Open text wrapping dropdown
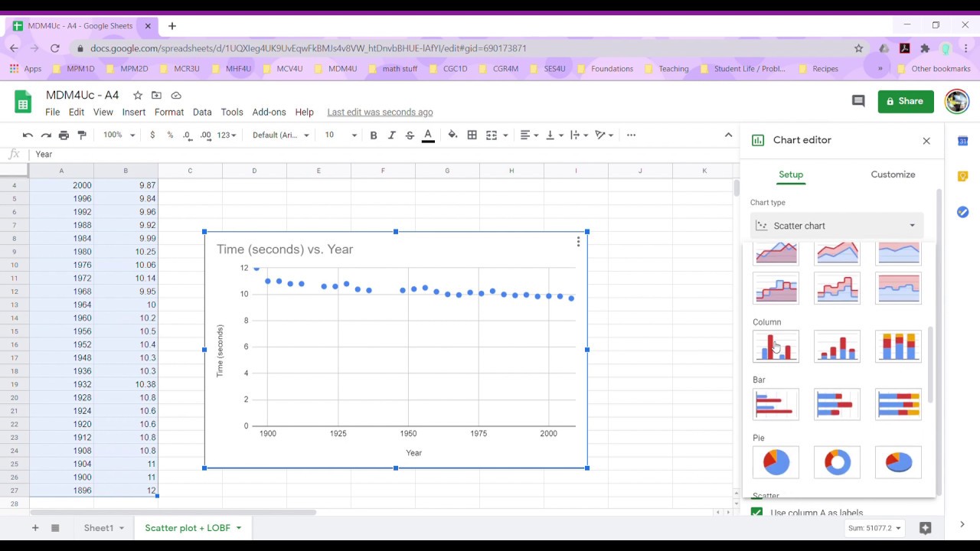This screenshot has width=980, height=551. point(579,135)
